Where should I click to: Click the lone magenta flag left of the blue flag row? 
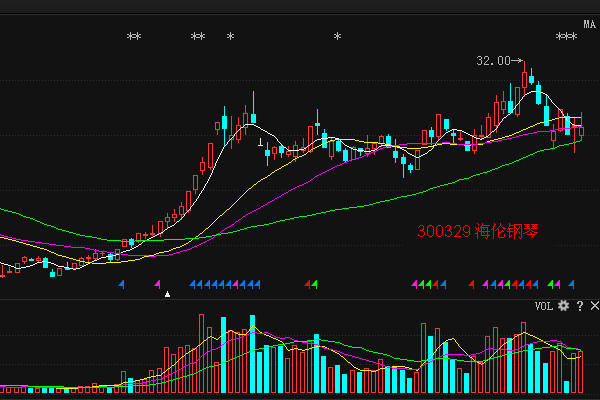[x=157, y=285]
